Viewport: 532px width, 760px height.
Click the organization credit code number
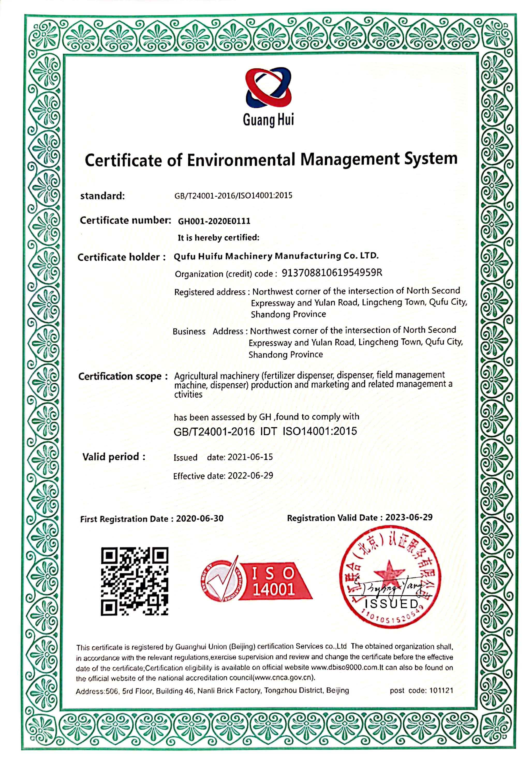[x=332, y=273]
